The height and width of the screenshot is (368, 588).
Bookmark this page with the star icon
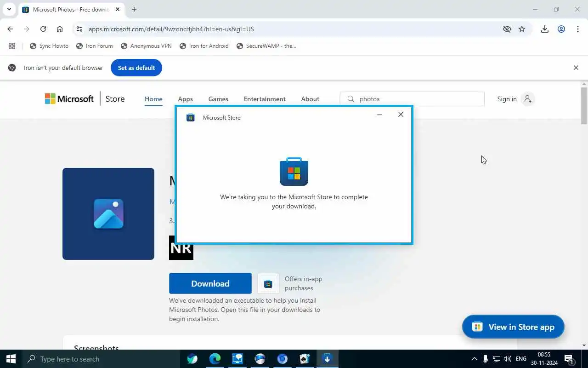click(522, 29)
